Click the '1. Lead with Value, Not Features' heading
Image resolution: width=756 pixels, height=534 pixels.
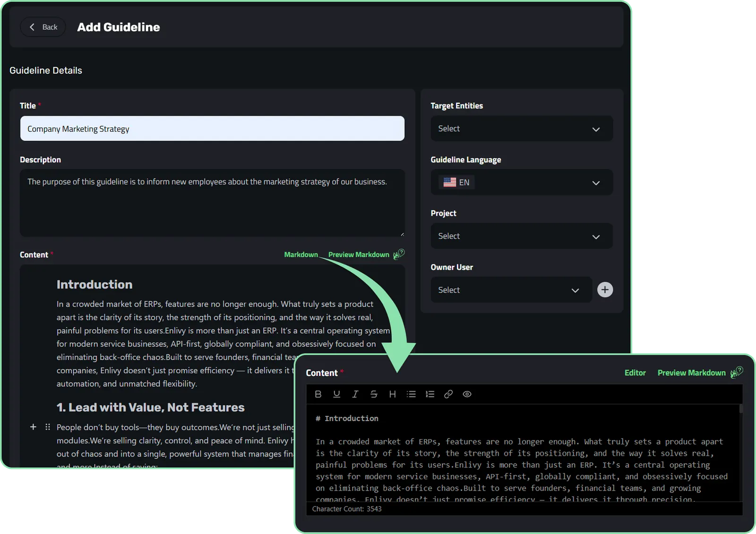pyautogui.click(x=150, y=407)
